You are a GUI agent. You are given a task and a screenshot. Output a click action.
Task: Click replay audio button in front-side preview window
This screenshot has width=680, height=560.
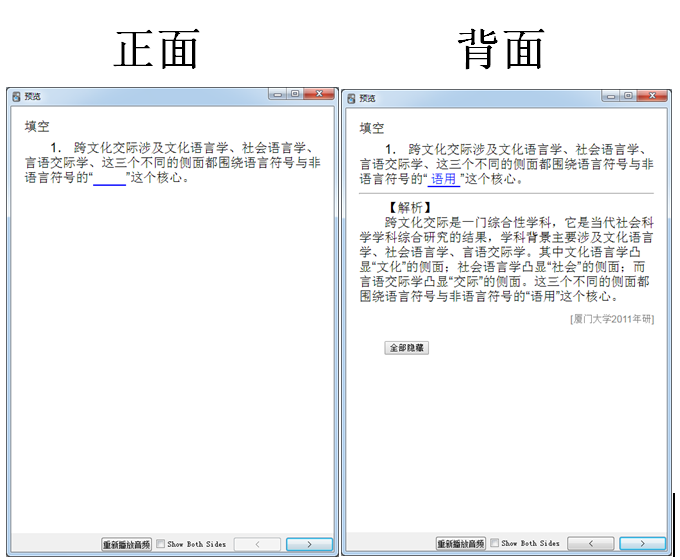click(126, 544)
